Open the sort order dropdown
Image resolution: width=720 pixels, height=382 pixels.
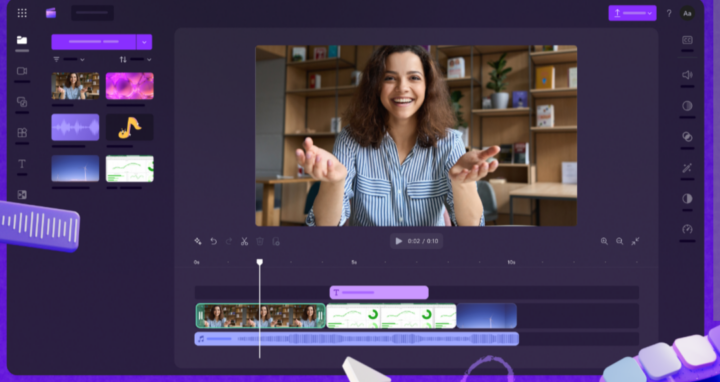(x=135, y=59)
